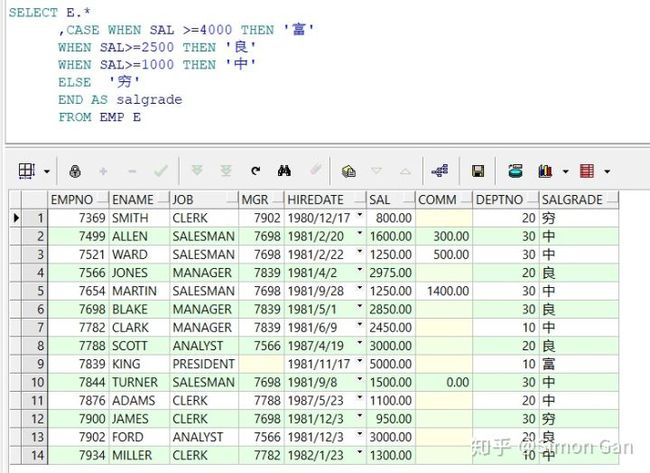Image resolution: width=650 pixels, height=473 pixels.
Task: Open the date dropdown for 1981/11/17
Action: coord(359,361)
